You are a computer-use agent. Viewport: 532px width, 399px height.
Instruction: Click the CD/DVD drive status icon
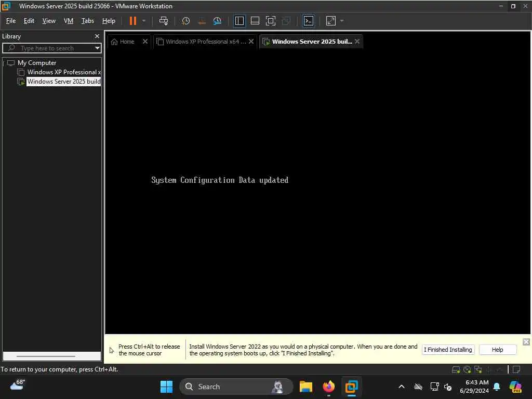[x=467, y=369]
